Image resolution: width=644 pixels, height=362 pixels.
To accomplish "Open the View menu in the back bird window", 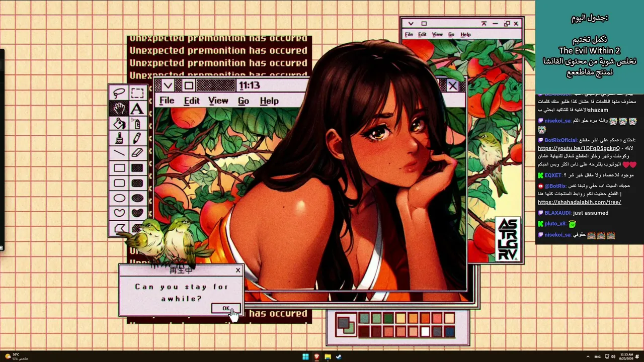I will pos(438,35).
